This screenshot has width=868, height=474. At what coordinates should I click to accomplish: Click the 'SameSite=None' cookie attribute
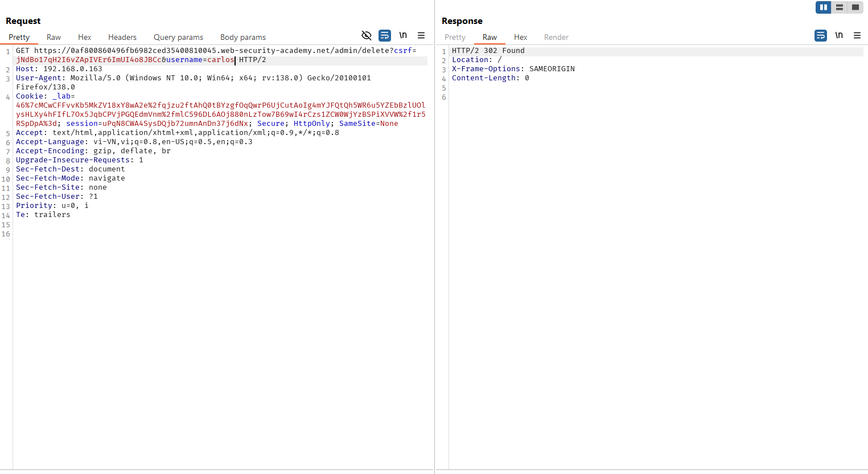click(x=369, y=124)
